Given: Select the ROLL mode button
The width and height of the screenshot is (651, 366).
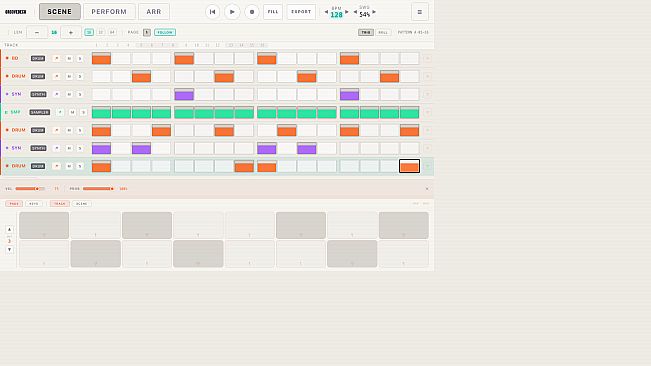Looking at the screenshot, I should pyautogui.click(x=383, y=32).
